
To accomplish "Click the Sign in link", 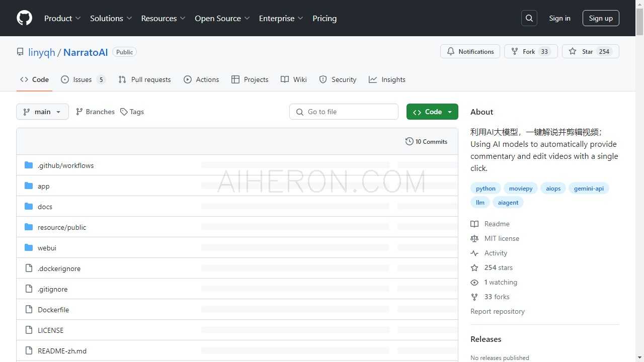I will (559, 18).
